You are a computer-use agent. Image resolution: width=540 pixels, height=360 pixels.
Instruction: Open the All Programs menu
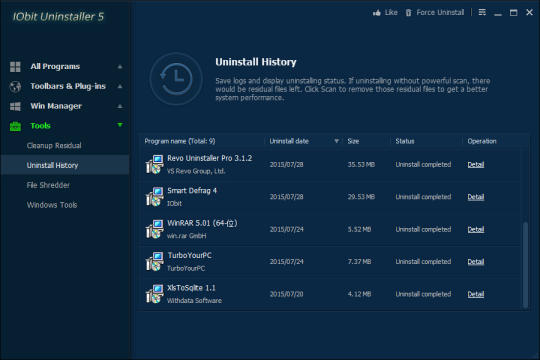point(55,66)
